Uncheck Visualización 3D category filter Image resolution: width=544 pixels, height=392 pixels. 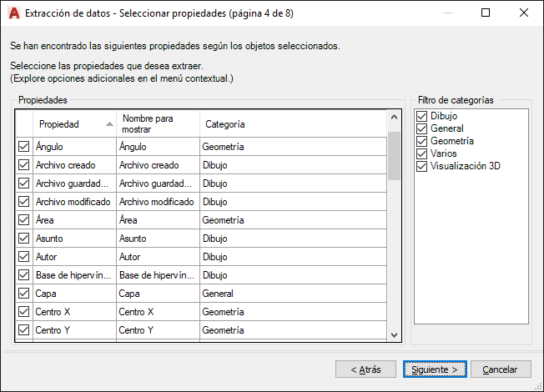(x=422, y=166)
